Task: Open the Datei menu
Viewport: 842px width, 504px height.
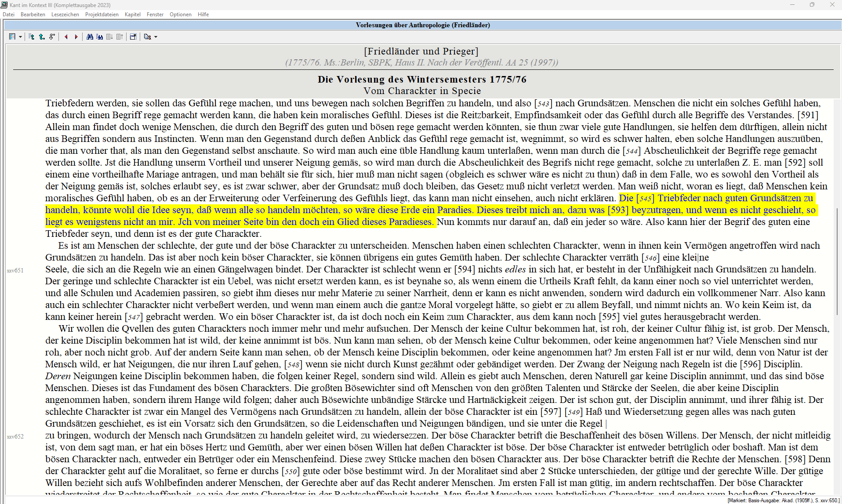Action: [x=8, y=15]
